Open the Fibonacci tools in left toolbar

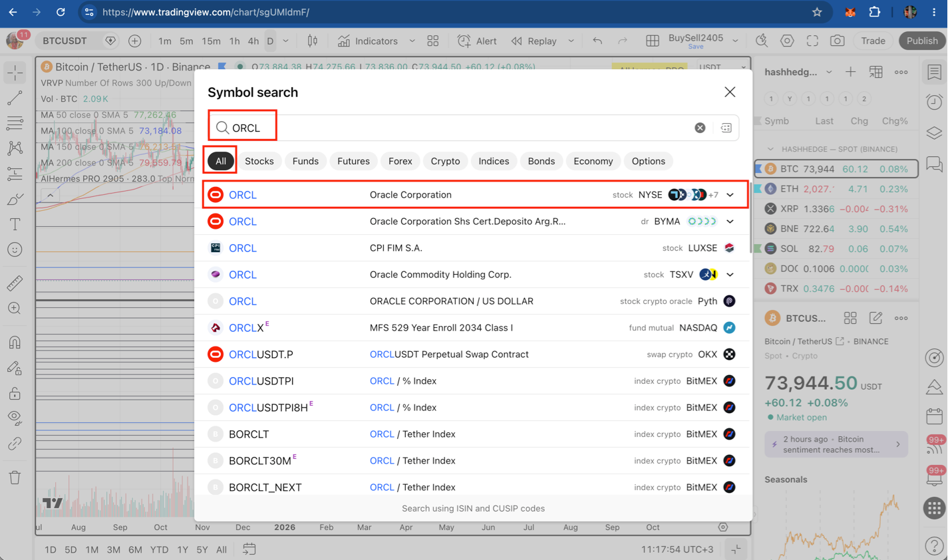click(15, 123)
